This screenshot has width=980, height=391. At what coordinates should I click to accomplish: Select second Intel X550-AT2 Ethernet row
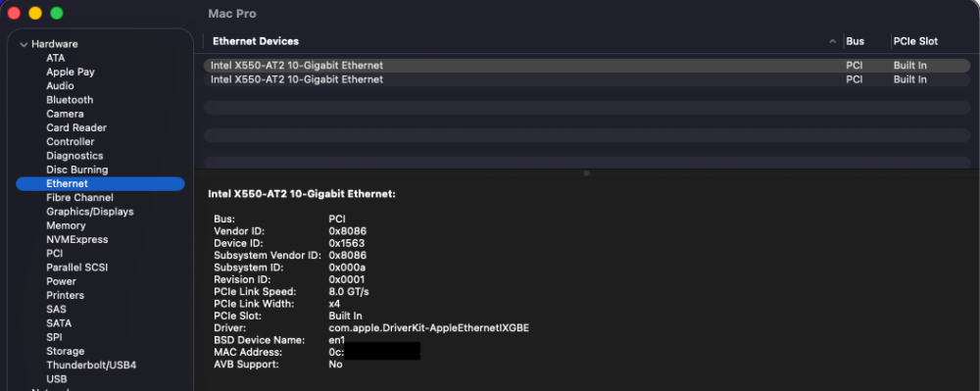(x=586, y=80)
